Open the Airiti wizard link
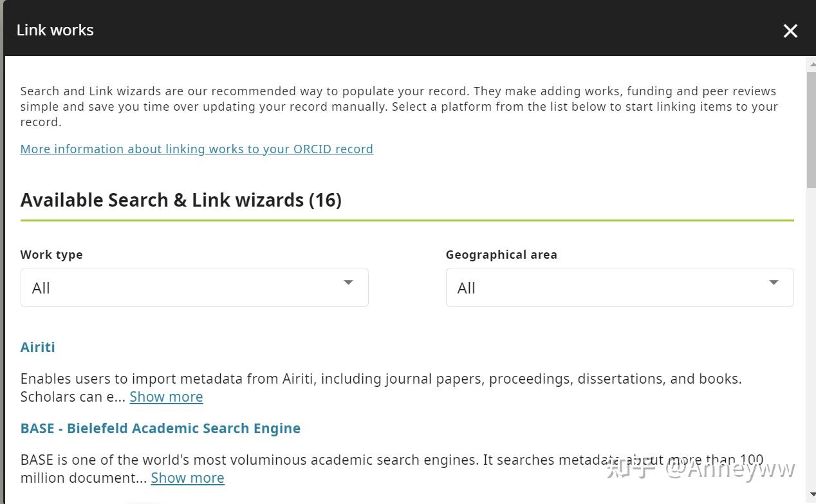This screenshot has width=816, height=504. 37,347
